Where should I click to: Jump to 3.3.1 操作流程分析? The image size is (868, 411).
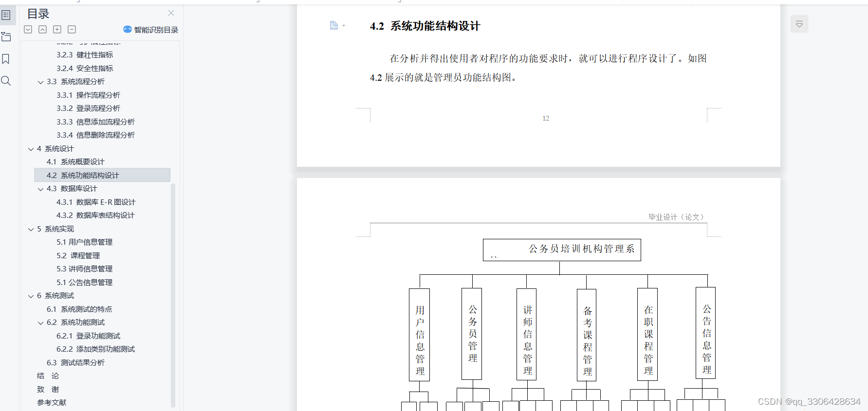(88, 95)
